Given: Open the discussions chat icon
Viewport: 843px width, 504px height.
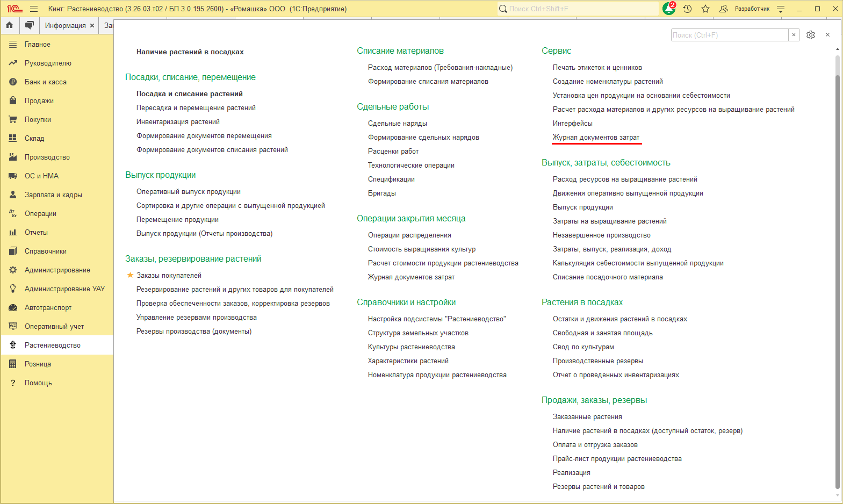Looking at the screenshot, I should point(30,25).
